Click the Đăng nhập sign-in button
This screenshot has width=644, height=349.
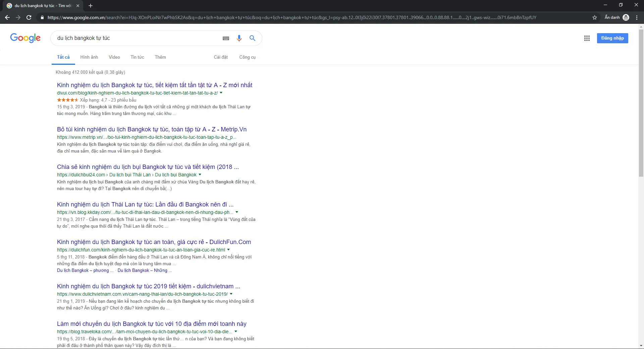click(612, 38)
